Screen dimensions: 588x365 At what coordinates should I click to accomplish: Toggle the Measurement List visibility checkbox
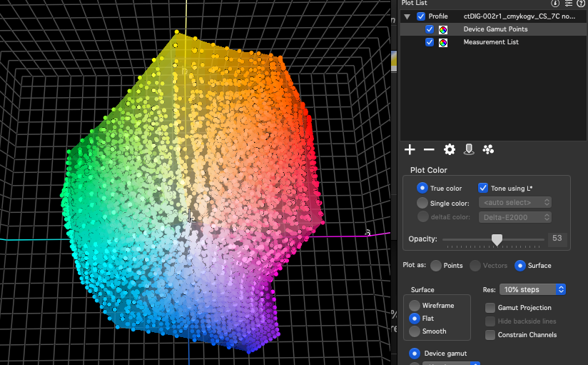pos(430,42)
